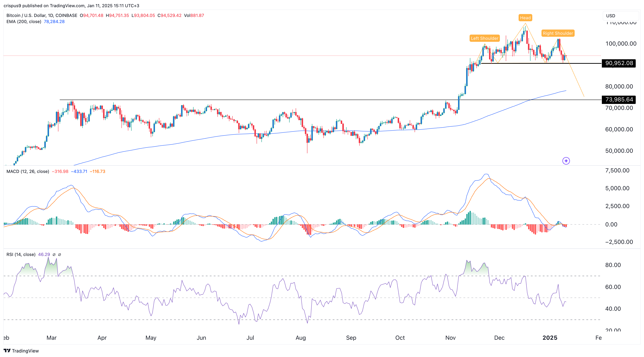The image size is (644, 357).
Task: Click the 7,500.00 MACD axis label
Action: click(617, 171)
